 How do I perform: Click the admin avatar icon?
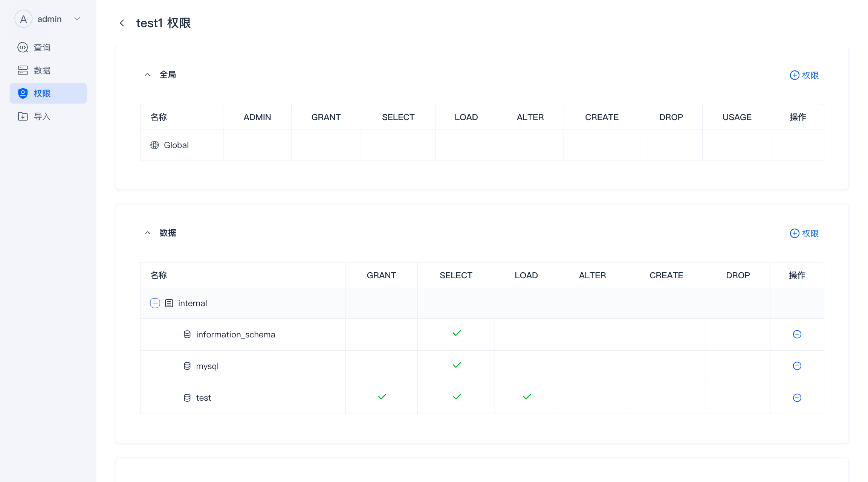click(23, 19)
